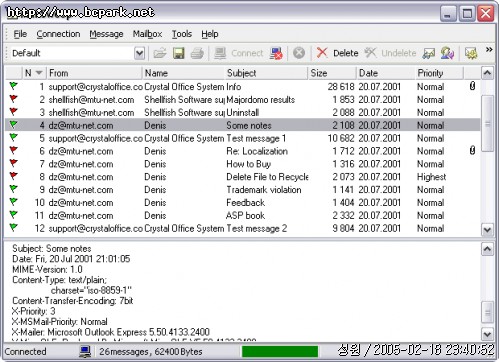Click preview pane scrollbar down arrow
Image resolution: width=500 pixels, height=362 pixels.
(487, 334)
